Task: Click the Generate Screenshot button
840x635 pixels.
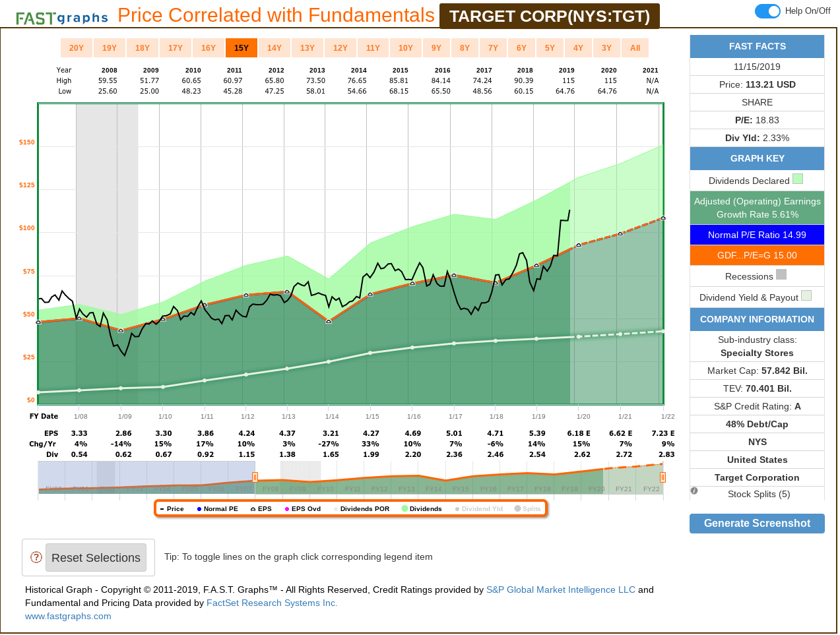Action: (756, 523)
